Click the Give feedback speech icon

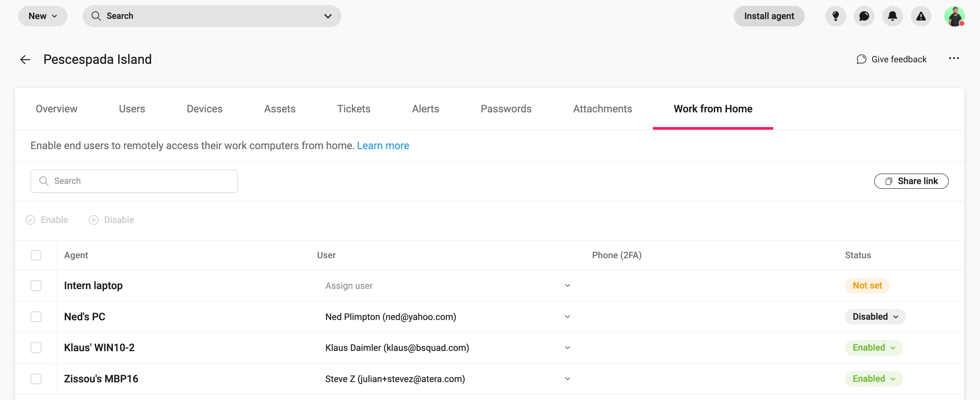[x=861, y=59]
